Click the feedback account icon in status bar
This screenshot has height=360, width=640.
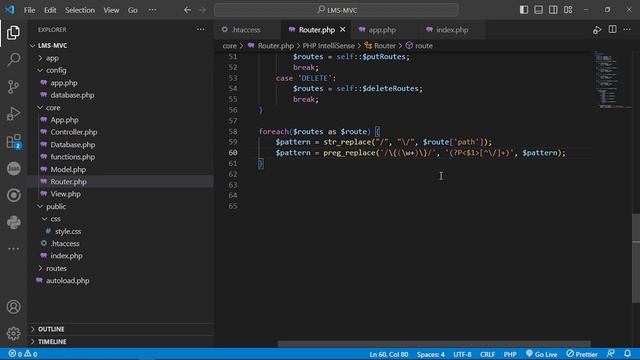[x=611, y=353]
